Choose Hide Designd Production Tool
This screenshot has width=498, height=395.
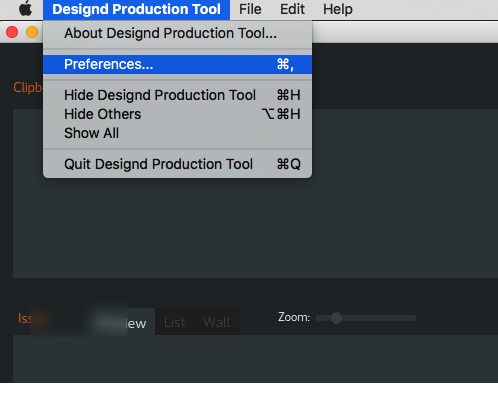[177, 95]
